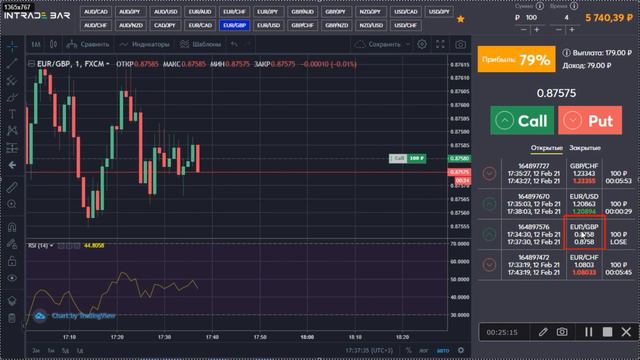Click the info icon beside Выплата
This screenshot has width=640, height=360.
point(566,53)
